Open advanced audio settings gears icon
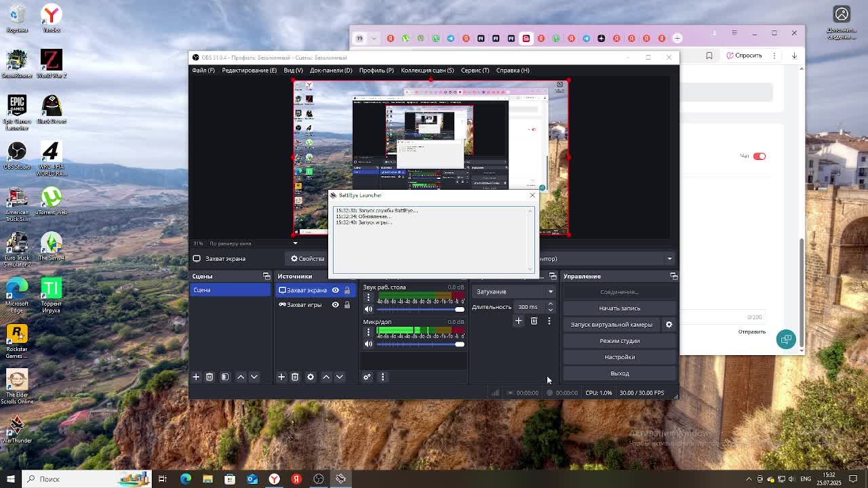This screenshot has width=868, height=488. (367, 377)
